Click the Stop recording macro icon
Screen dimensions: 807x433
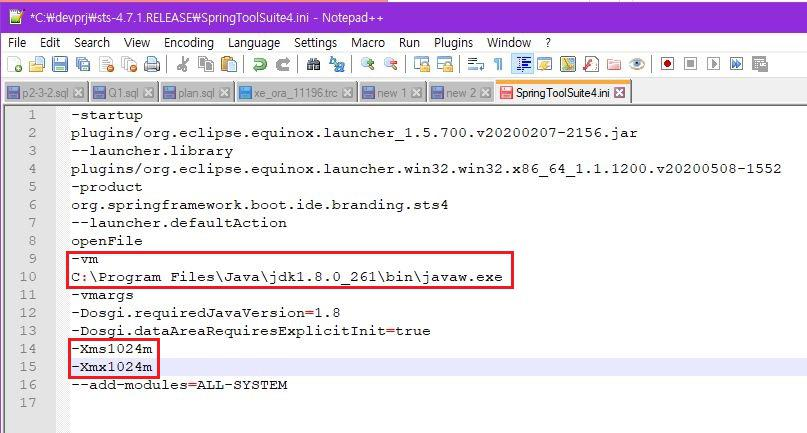click(x=691, y=64)
